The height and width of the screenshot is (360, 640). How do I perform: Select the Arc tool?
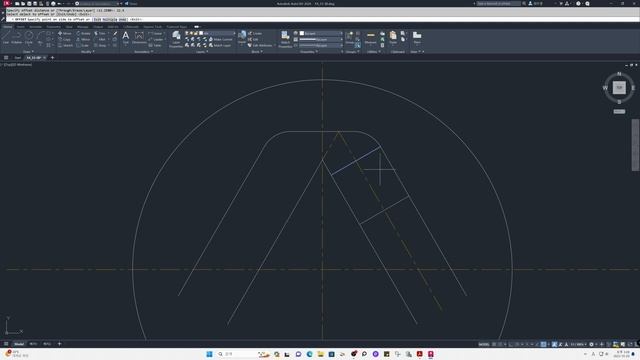point(40,38)
